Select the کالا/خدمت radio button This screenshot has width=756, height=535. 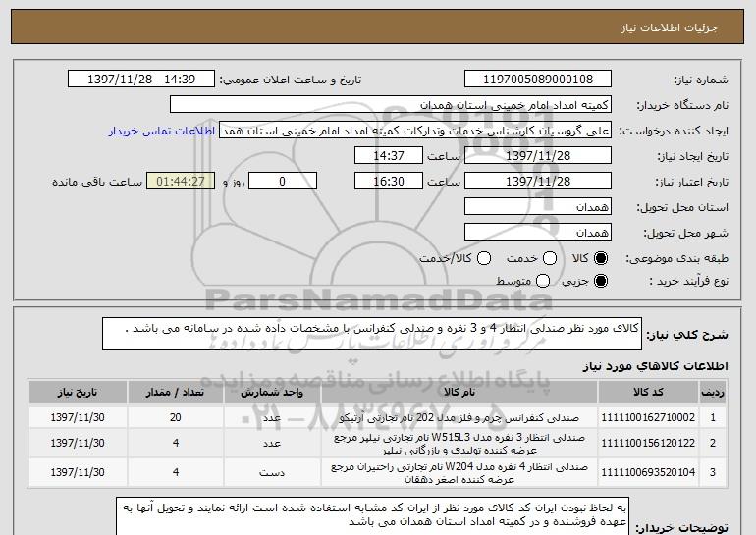[x=484, y=258]
